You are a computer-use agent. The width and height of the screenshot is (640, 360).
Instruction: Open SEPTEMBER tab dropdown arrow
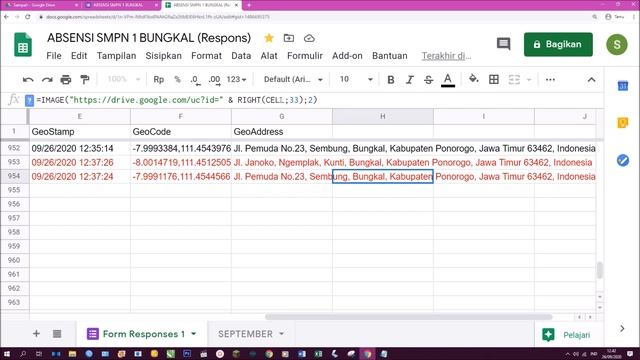point(282,334)
